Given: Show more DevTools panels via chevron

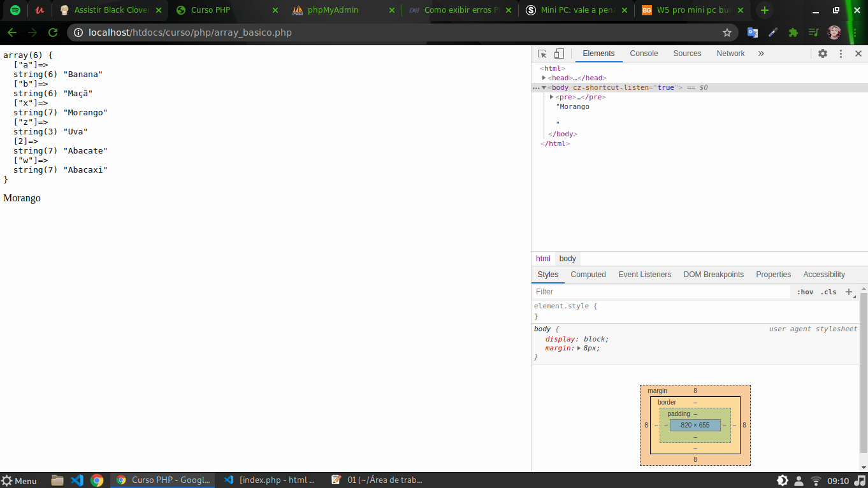Looking at the screenshot, I should click(x=761, y=54).
